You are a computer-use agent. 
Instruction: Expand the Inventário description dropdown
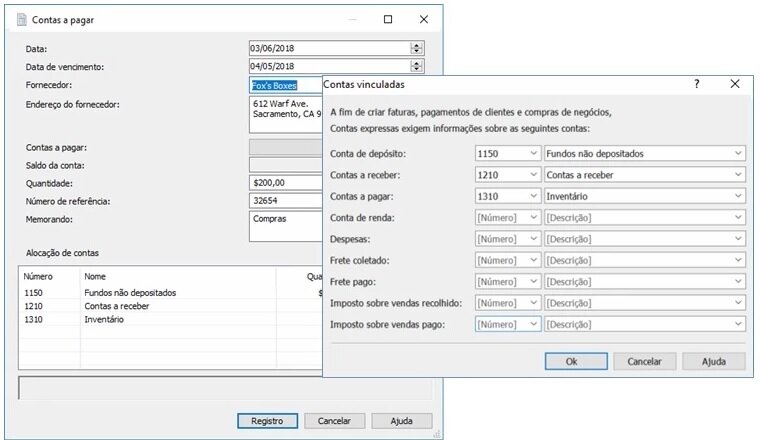point(737,196)
